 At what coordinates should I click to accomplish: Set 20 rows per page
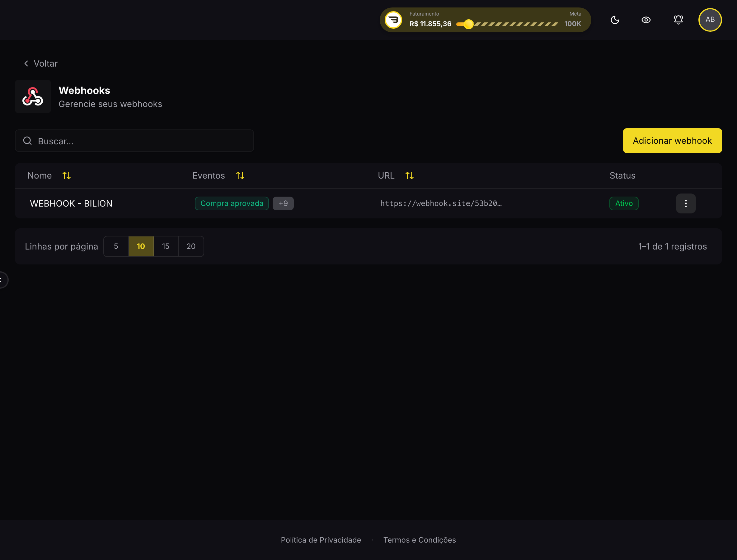click(191, 246)
